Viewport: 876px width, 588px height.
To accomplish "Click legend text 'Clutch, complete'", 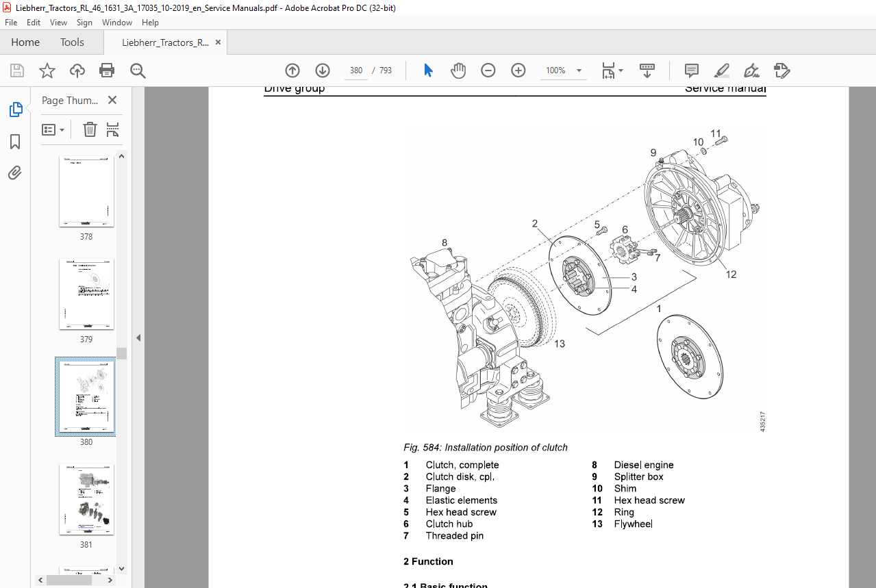I will click(462, 465).
